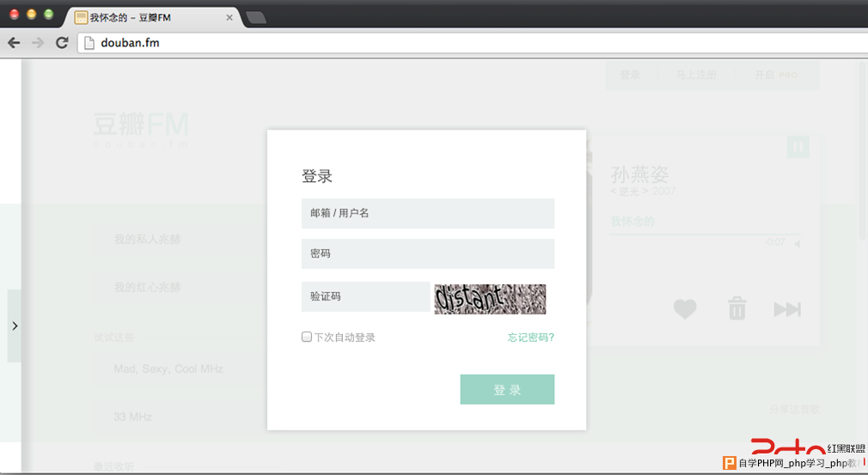Click the page icon in the address bar
The image size is (868, 475).
[89, 43]
